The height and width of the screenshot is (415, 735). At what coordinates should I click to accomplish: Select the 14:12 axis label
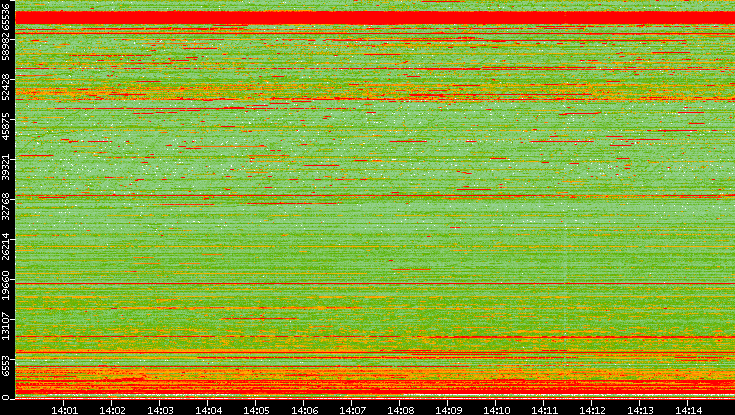point(592,410)
